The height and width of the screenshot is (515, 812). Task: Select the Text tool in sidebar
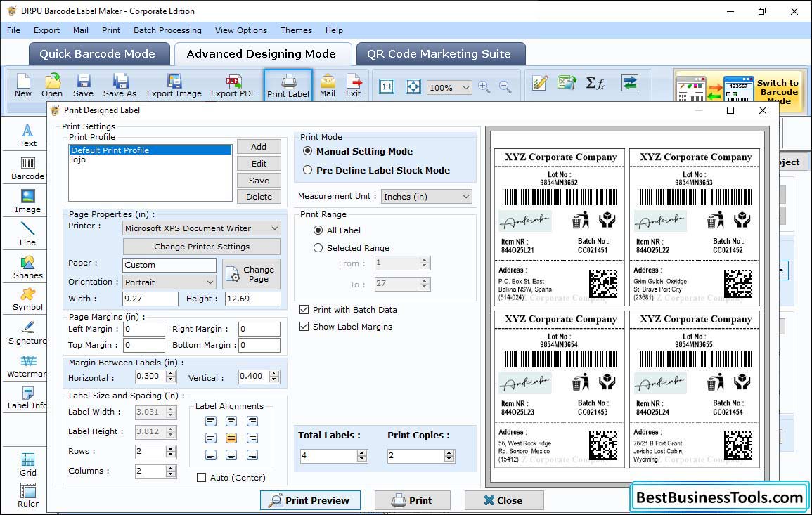[27, 136]
